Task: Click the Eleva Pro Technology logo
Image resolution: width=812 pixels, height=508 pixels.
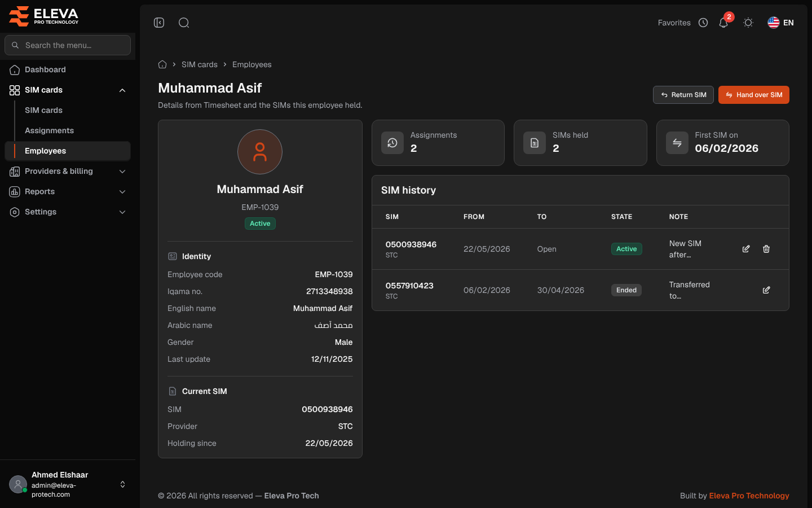Action: (x=44, y=16)
